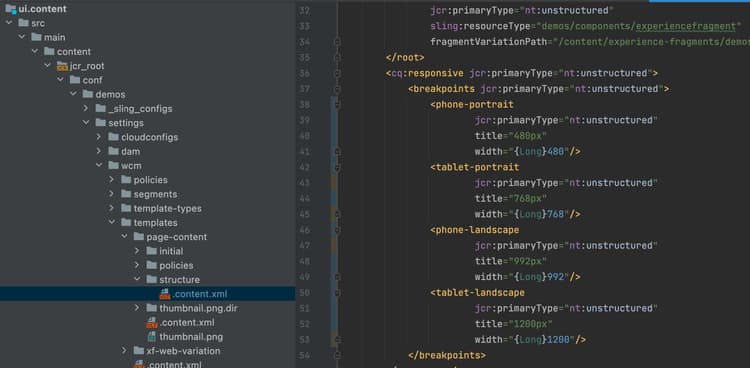Toggle code fold marker at line 42
The width and height of the screenshot is (750, 368).
click(337, 167)
